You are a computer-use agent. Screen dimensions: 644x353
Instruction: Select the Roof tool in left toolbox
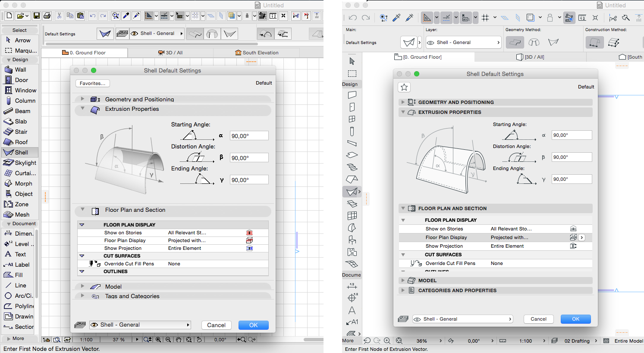[x=20, y=142]
